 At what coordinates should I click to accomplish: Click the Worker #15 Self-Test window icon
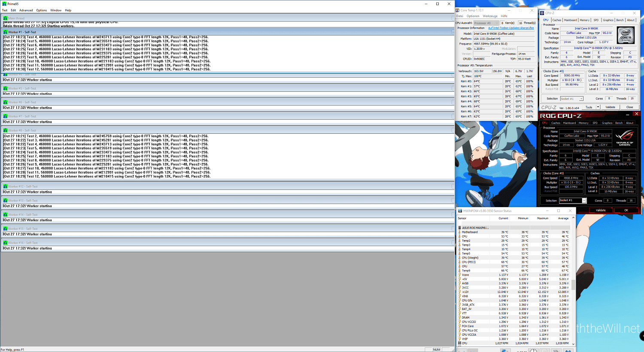pyautogui.click(x=5, y=229)
